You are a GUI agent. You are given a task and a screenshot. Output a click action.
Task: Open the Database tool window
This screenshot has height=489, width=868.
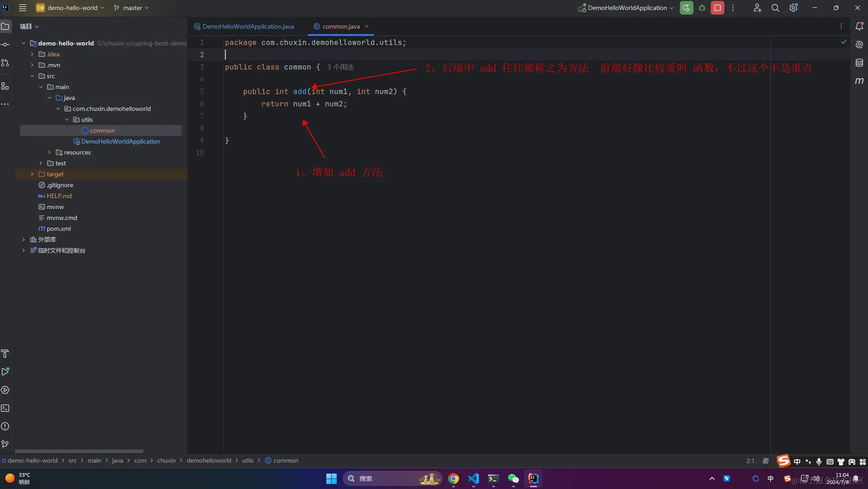859,63
